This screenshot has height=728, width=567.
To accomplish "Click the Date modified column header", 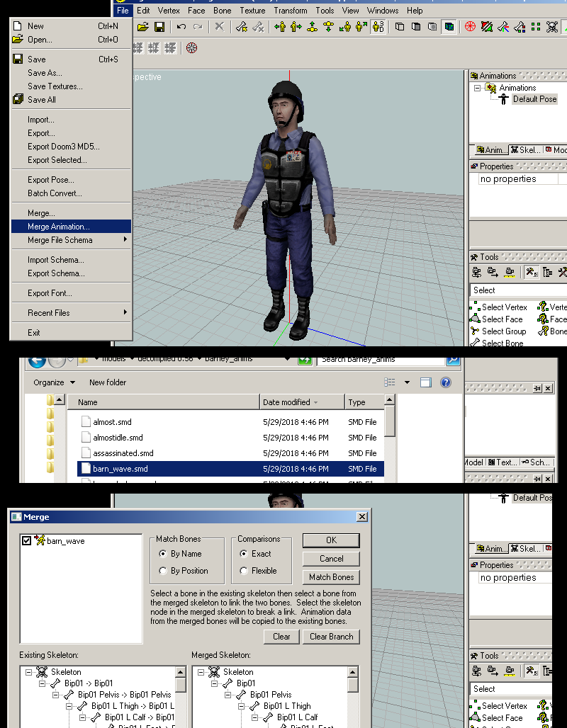I will click(302, 402).
